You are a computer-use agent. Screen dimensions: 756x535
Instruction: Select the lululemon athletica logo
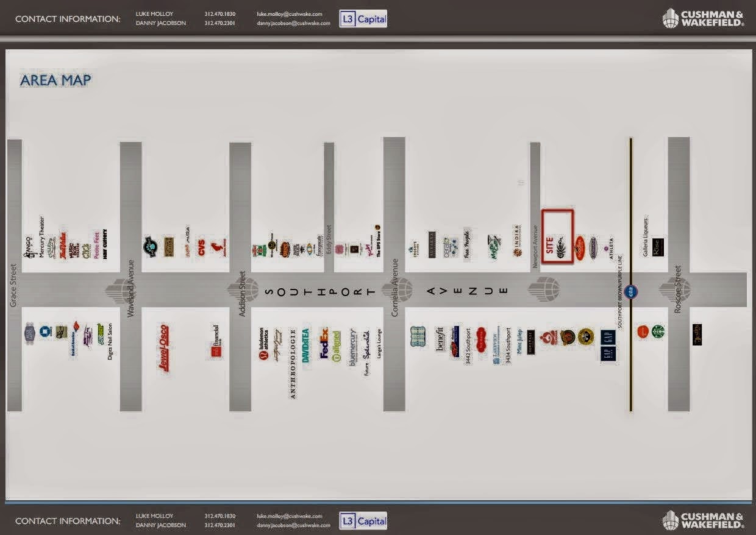(x=264, y=344)
